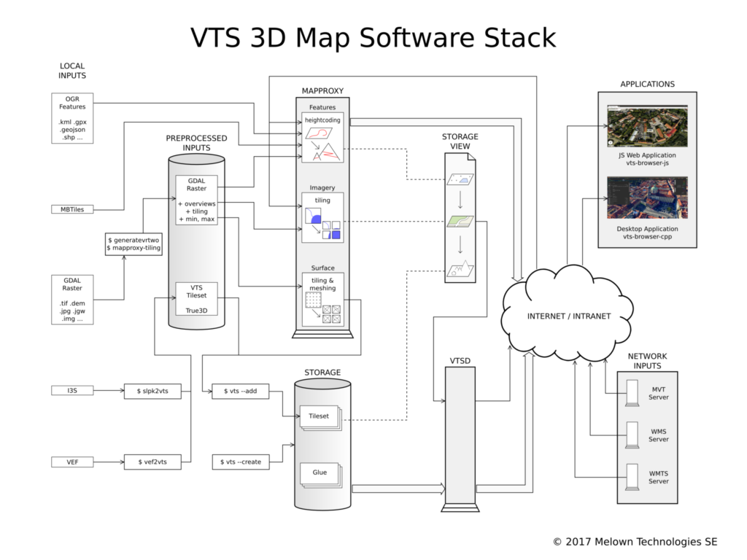Click the vts-browser-cpp caption text
This screenshot has width=747, height=560.
(648, 237)
